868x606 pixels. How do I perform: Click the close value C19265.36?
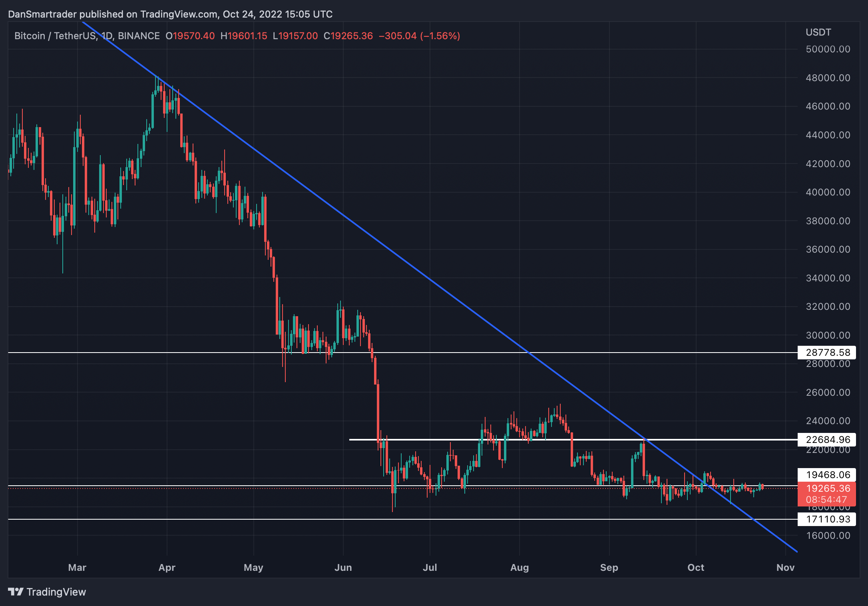(x=348, y=36)
